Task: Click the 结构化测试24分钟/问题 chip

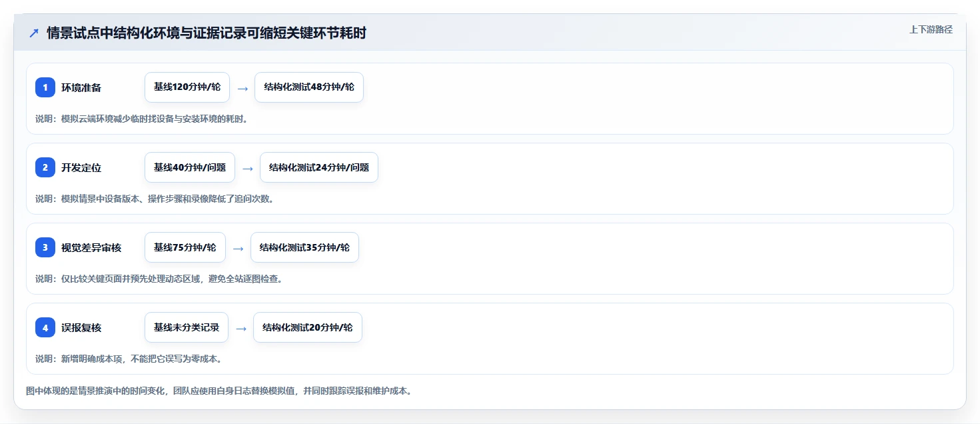Action: [x=319, y=167]
